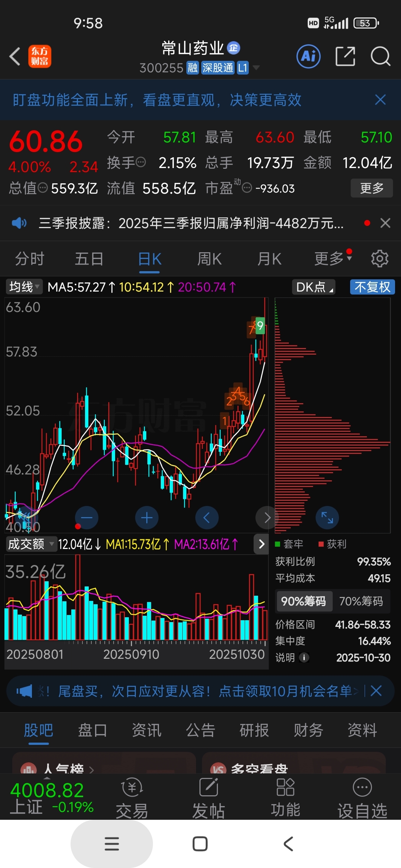Image resolution: width=401 pixels, height=868 pixels.
Task: Tap the megaphone promo icon
Action: [x=25, y=691]
